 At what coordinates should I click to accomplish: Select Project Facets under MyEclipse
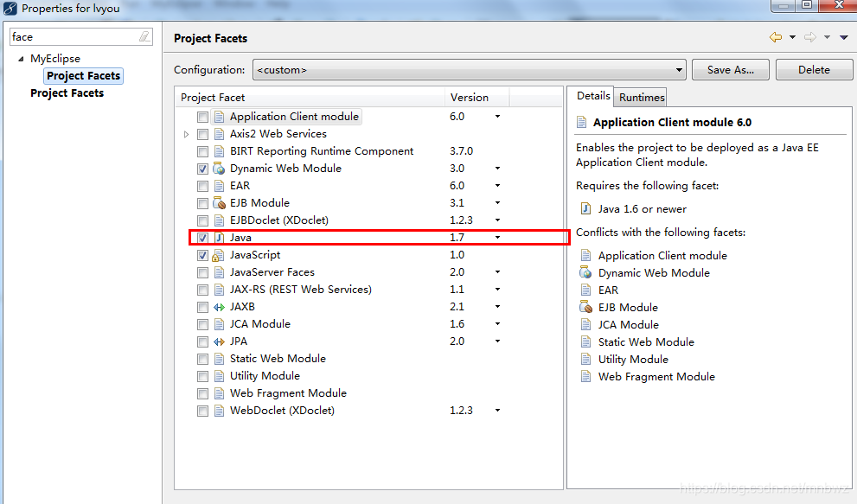click(x=84, y=76)
